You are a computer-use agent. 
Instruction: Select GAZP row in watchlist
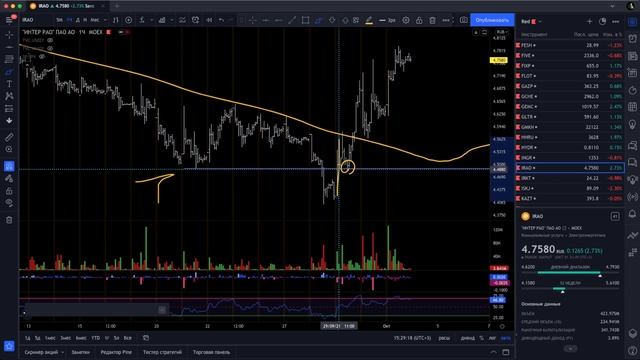[x=570, y=86]
